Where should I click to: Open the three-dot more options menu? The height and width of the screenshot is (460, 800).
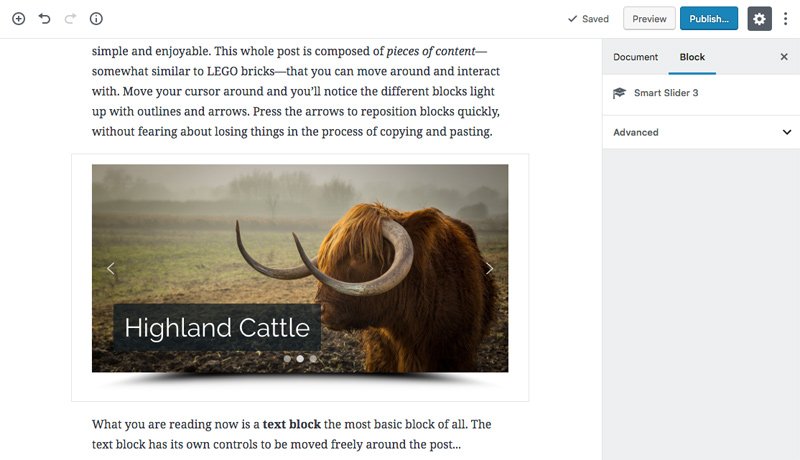pyautogui.click(x=785, y=19)
